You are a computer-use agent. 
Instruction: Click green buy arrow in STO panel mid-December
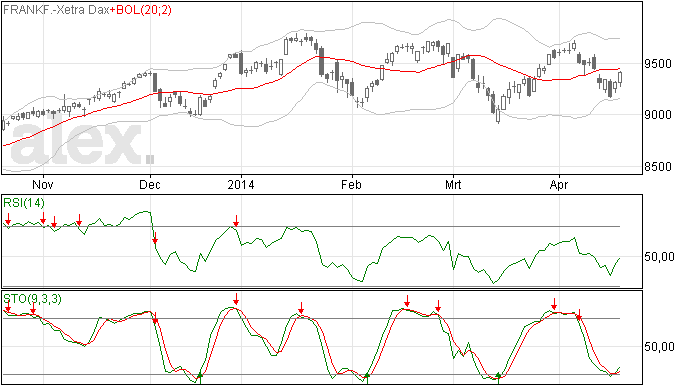pos(200,377)
